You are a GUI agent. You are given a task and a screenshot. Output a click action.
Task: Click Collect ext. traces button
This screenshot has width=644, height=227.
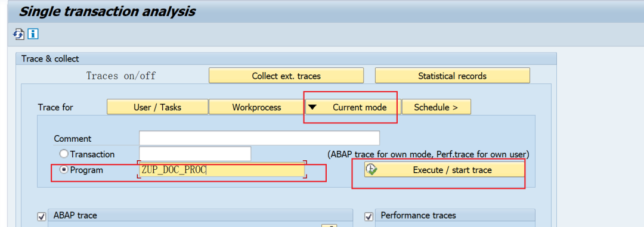(286, 76)
